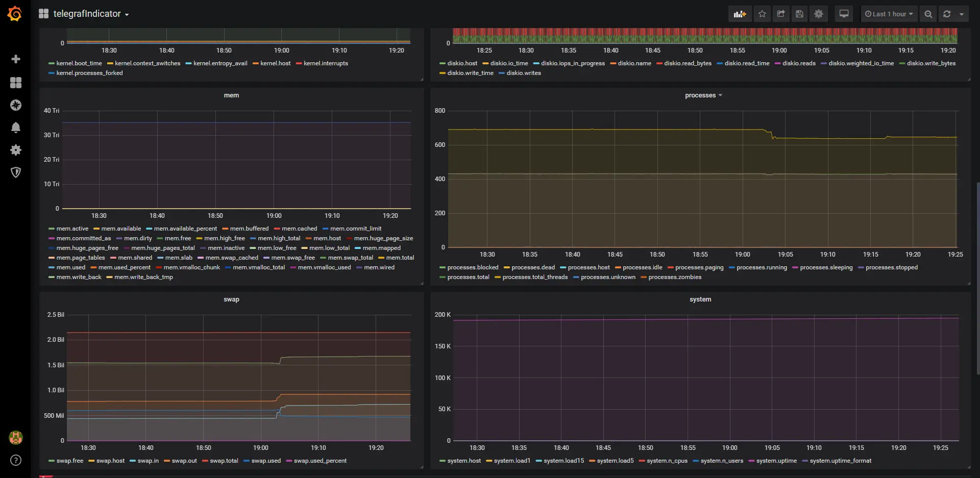Toggle system.uptime_format legend series

(841, 461)
